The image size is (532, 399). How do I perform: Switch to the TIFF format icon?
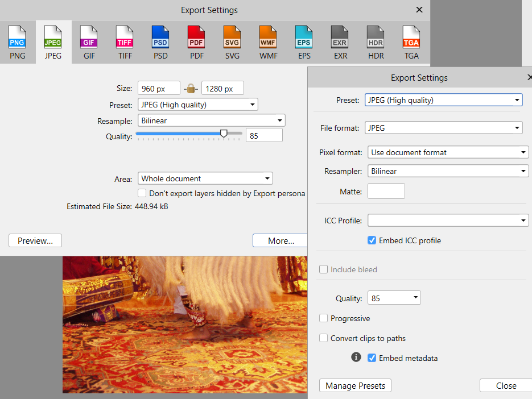coord(125,40)
